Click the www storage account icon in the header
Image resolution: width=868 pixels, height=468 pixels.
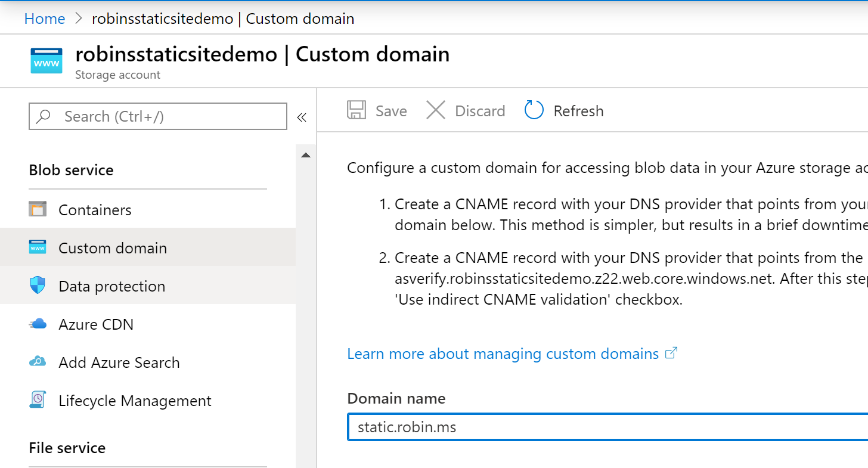pos(46,60)
